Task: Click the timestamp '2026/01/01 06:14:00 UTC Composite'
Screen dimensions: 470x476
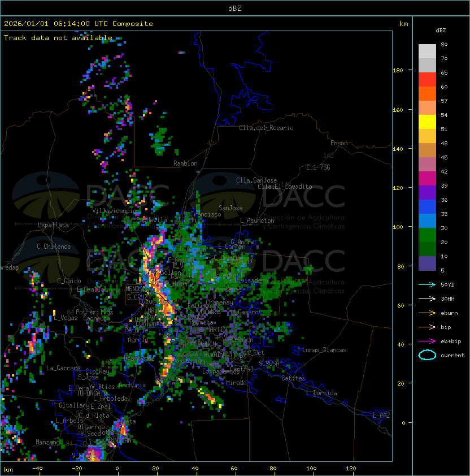Action: pyautogui.click(x=79, y=24)
